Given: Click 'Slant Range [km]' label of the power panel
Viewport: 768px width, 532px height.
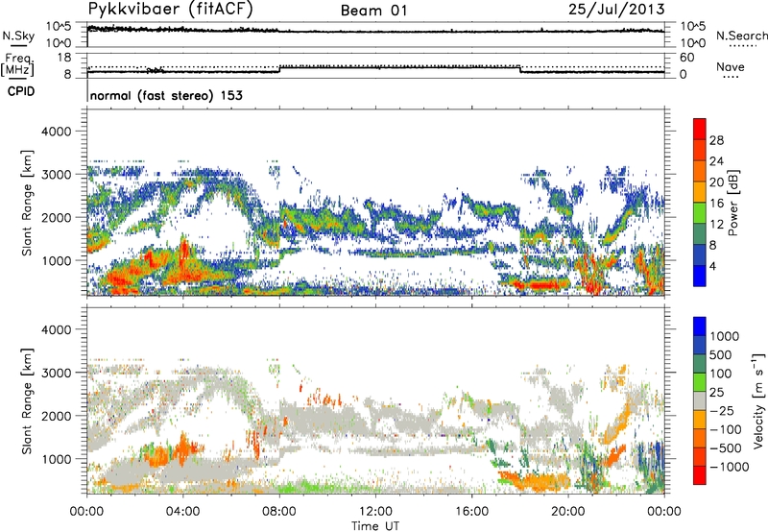Looking at the screenshot, I should point(27,203).
